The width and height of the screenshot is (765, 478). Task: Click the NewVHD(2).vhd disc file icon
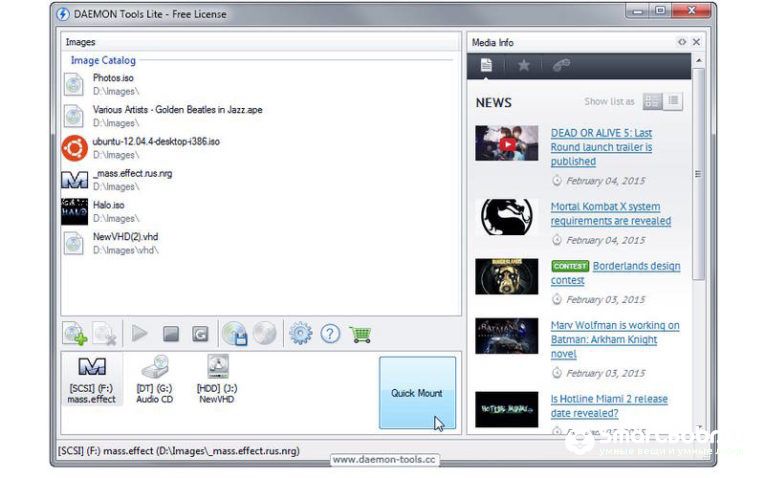[74, 243]
